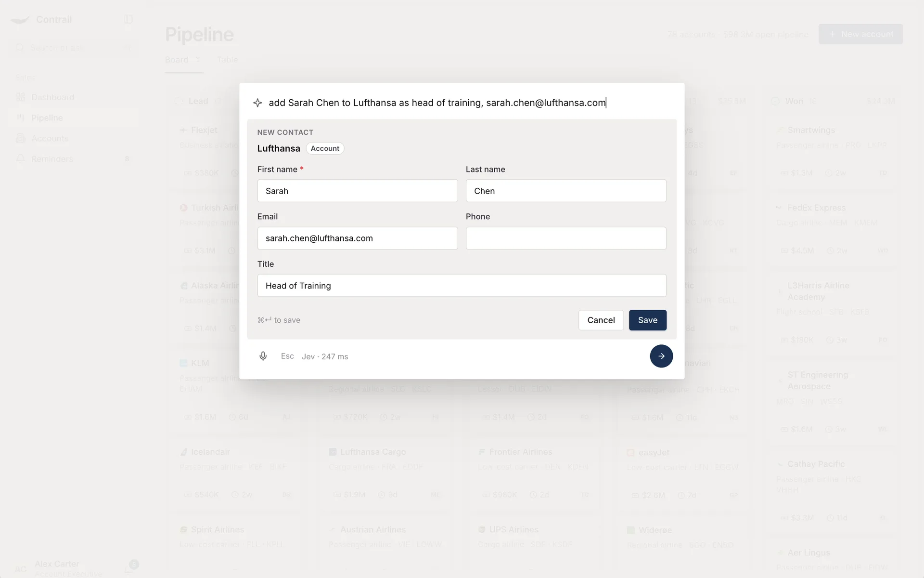
Task: Click the 'Jev · 247 ms' status text
Action: click(325, 356)
